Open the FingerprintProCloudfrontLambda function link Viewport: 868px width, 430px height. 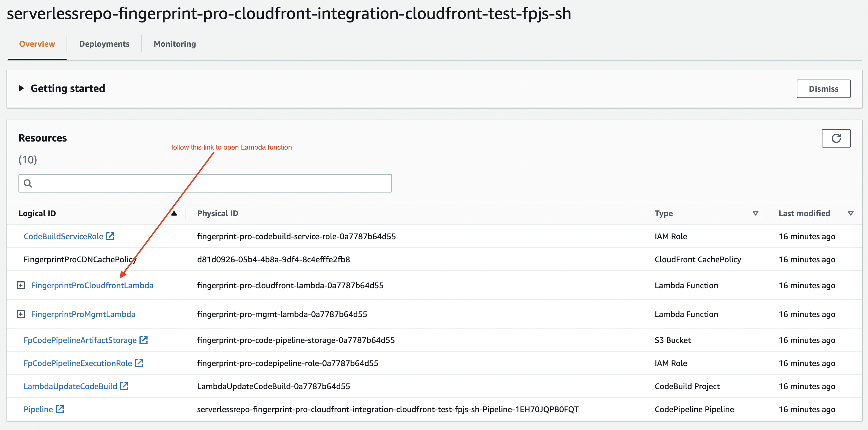click(92, 285)
